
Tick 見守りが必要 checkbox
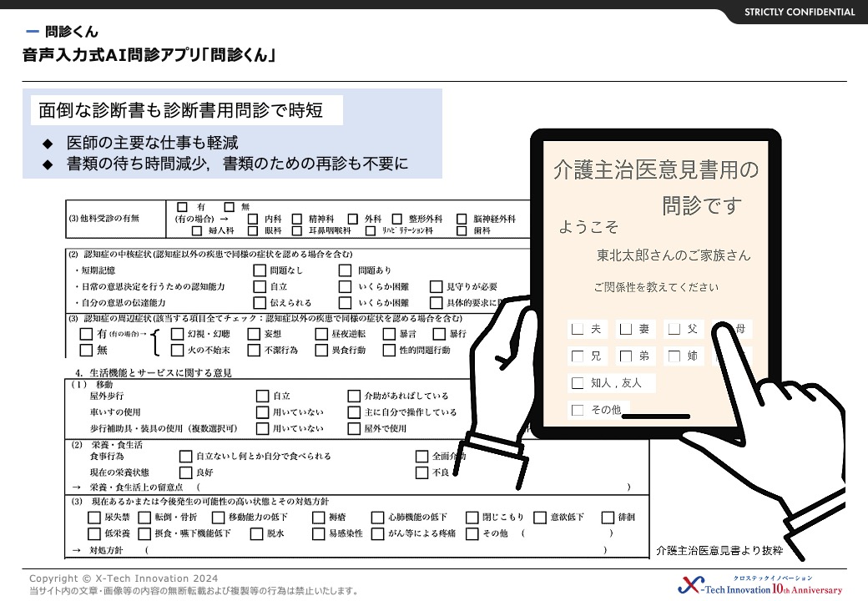(x=437, y=286)
